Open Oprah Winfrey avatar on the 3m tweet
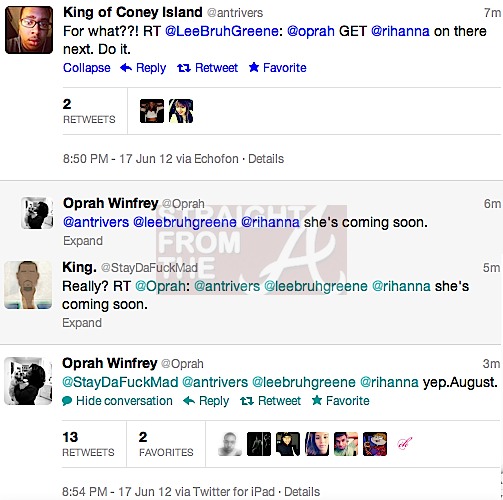The height and width of the screenshot is (500, 503). click(28, 381)
